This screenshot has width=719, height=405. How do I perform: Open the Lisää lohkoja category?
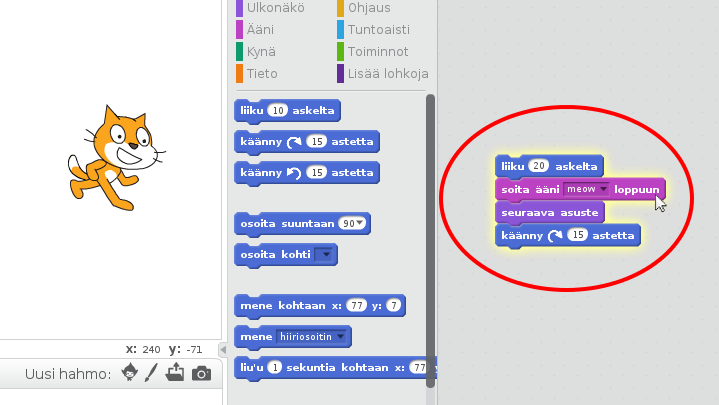[386, 74]
